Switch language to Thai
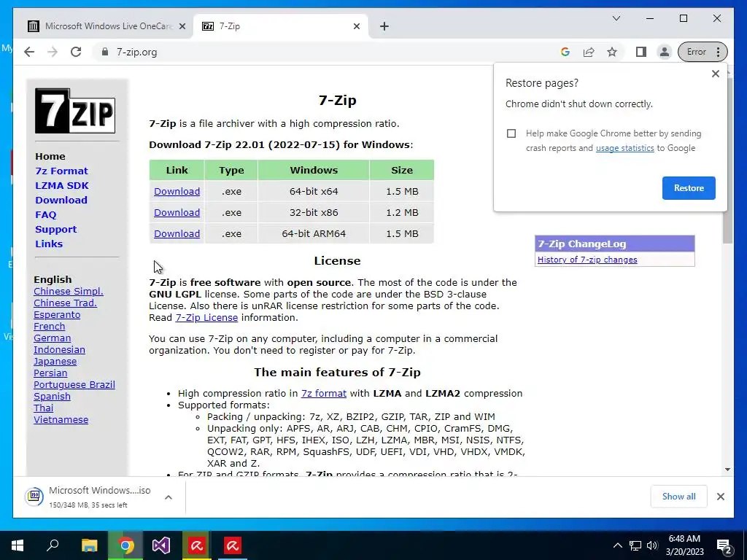This screenshot has height=560, width=747. click(x=43, y=408)
